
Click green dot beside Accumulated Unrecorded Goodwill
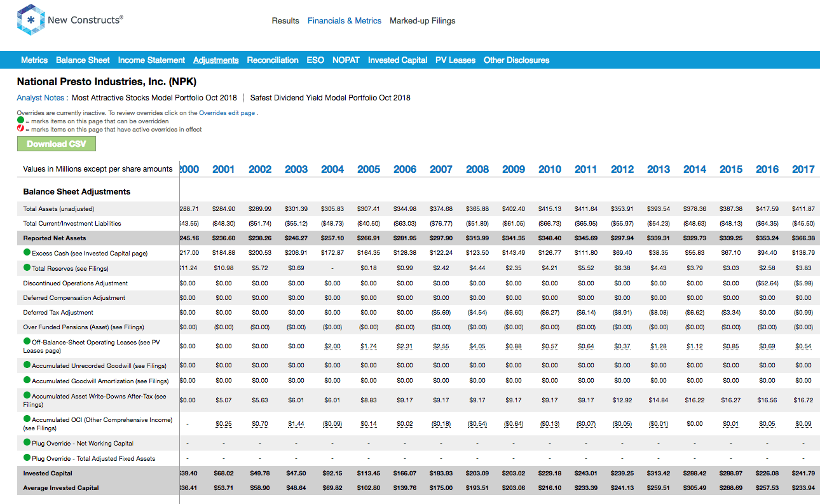(27, 365)
